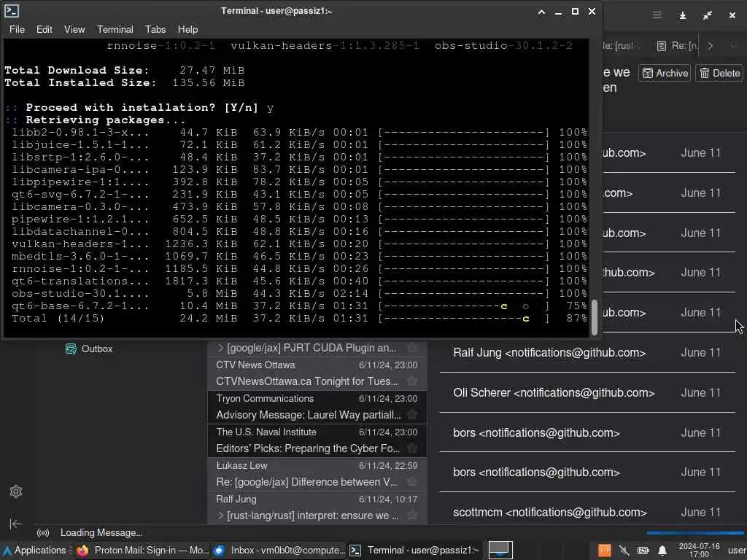This screenshot has width=747, height=560.
Task: Open the terminal View menu
Action: [74, 29]
